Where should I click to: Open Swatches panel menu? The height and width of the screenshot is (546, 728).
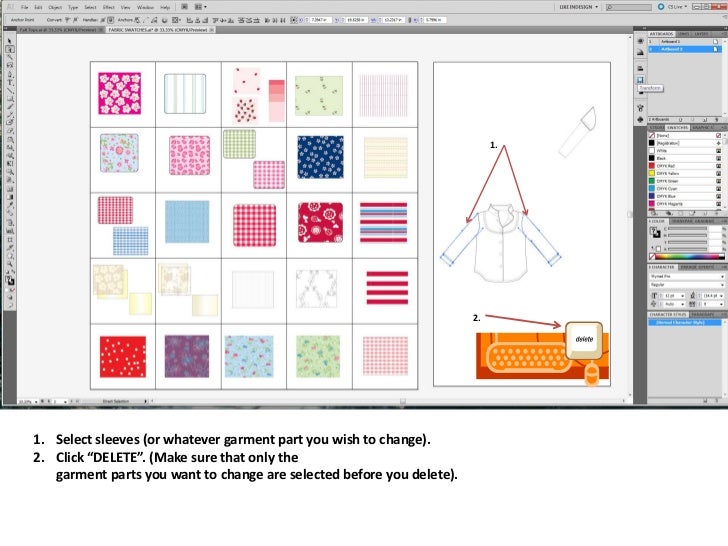(x=724, y=128)
